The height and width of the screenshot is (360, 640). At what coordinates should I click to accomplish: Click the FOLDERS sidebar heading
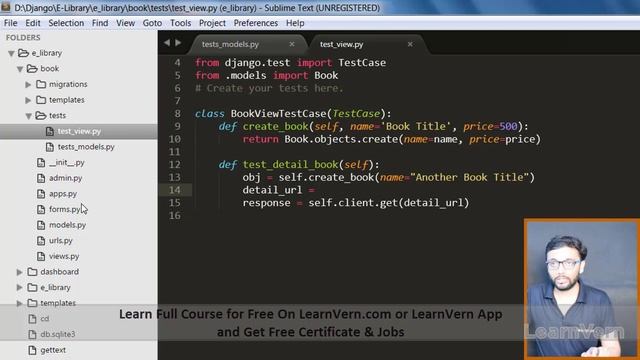coord(23,38)
